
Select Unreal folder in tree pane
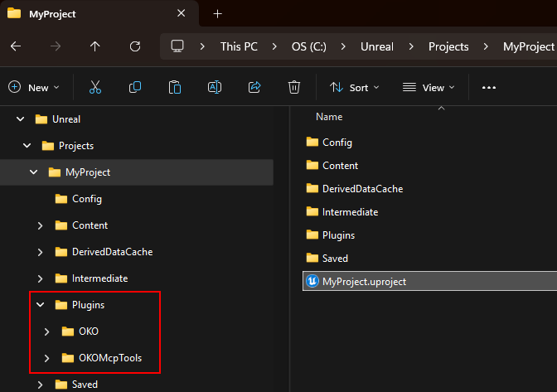58,119
